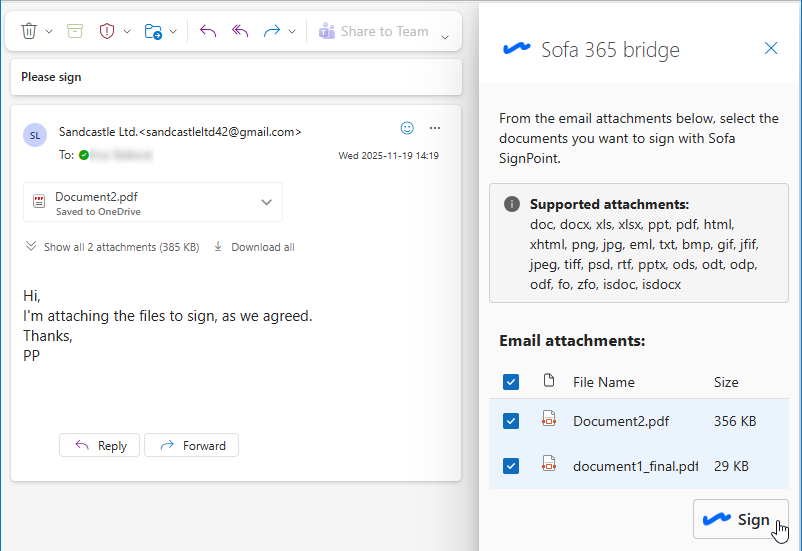Click the Reply arrow in the toolbar
Image resolution: width=802 pixels, height=551 pixels.
(x=208, y=31)
